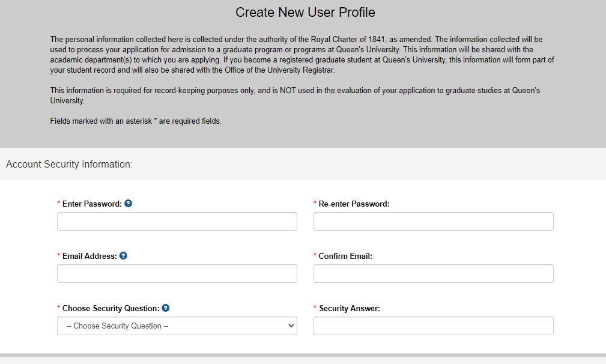Click the "Confirm Email:" label text
The height and width of the screenshot is (364, 606).
pyautogui.click(x=345, y=256)
